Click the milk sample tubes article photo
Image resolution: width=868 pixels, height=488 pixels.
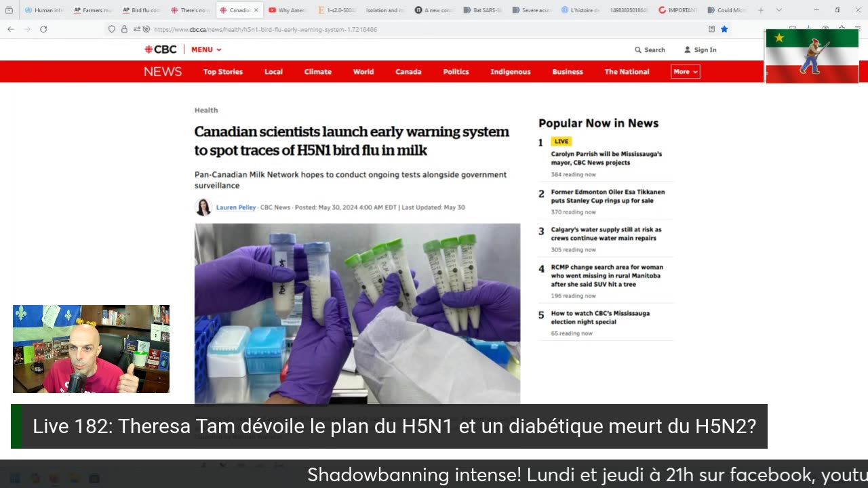click(357, 313)
